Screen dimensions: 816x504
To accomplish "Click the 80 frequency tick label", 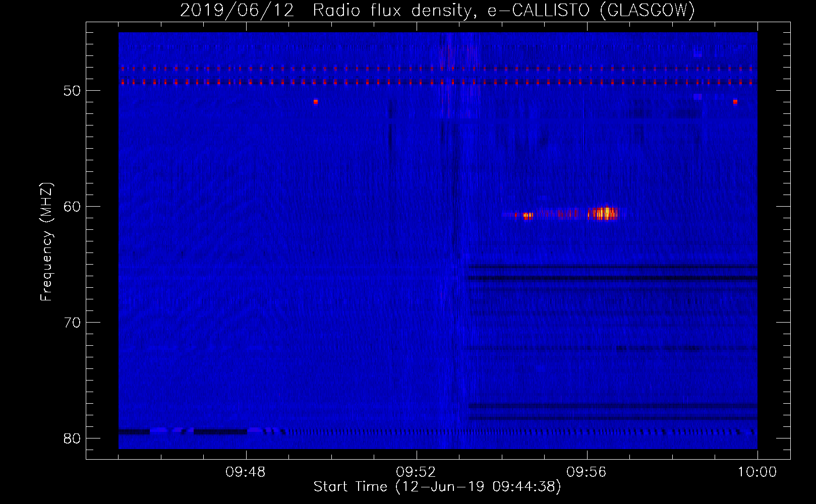I will coord(73,438).
